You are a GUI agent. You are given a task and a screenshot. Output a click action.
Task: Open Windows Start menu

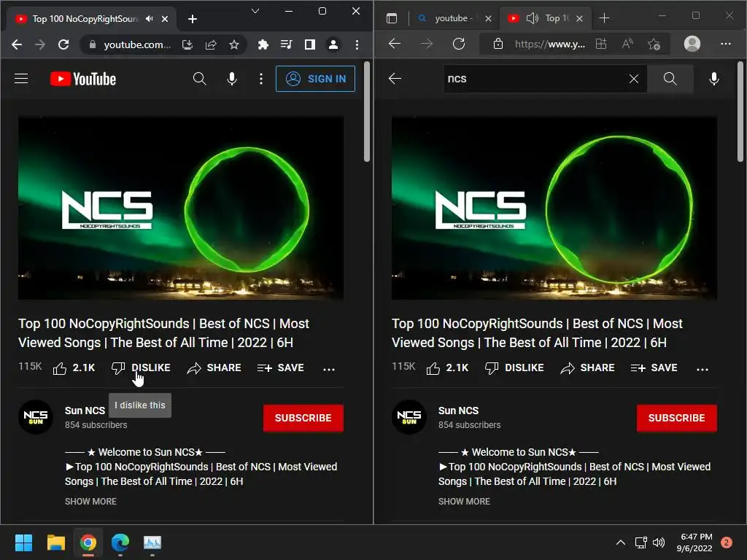coord(23,542)
